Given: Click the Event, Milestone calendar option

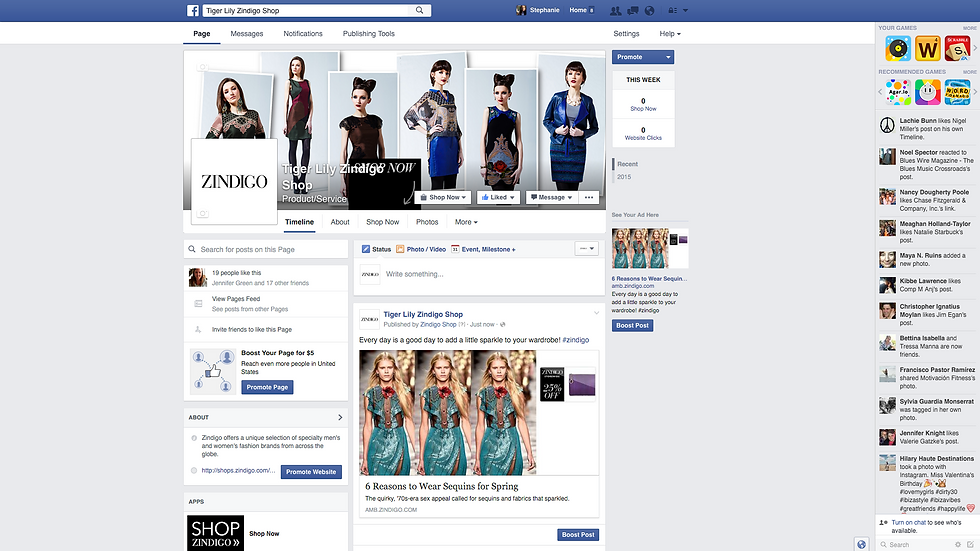Looking at the screenshot, I should pos(483,249).
